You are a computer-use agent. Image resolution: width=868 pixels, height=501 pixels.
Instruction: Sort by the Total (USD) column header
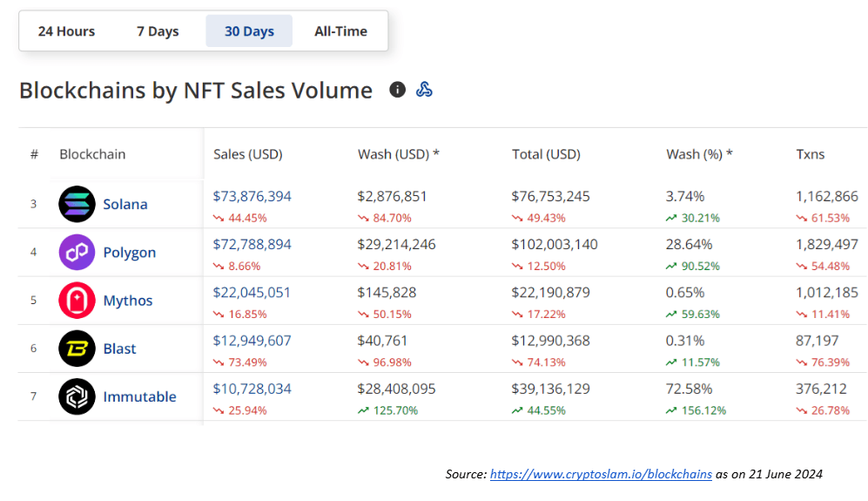546,154
